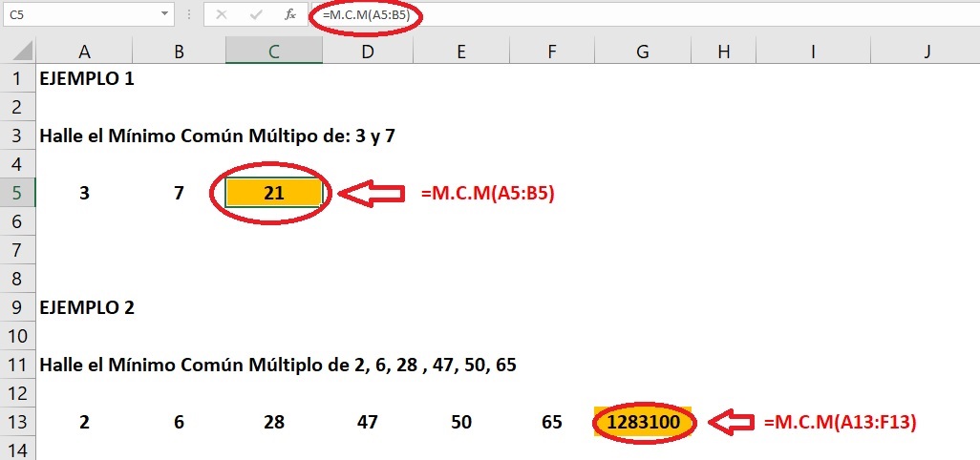The image size is (980, 460).
Task: Select orange cell C5 containing 21
Action: 273,193
